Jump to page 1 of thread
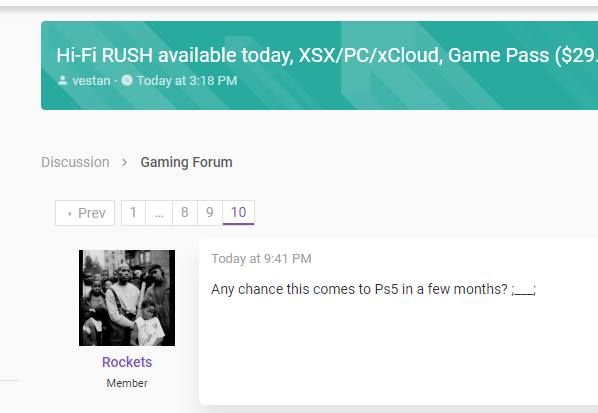Viewport: 598px width, 413px height. [133, 212]
